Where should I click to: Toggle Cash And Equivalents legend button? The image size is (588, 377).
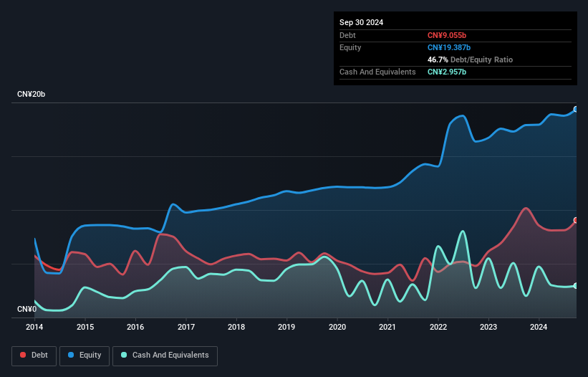[165, 355]
